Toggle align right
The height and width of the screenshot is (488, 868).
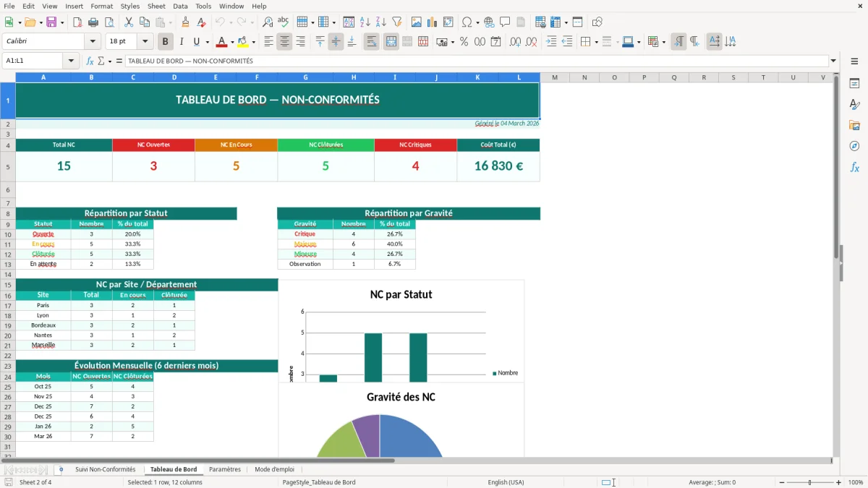(x=300, y=42)
